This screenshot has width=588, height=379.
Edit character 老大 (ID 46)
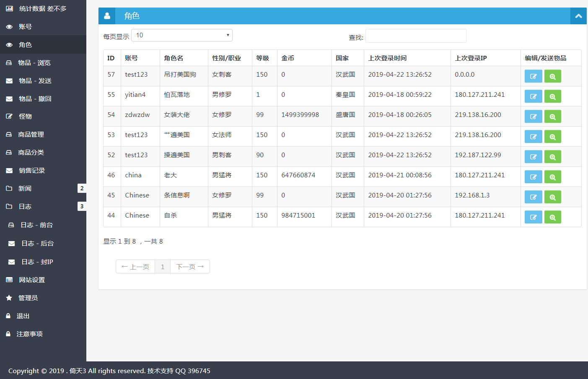[x=534, y=177]
